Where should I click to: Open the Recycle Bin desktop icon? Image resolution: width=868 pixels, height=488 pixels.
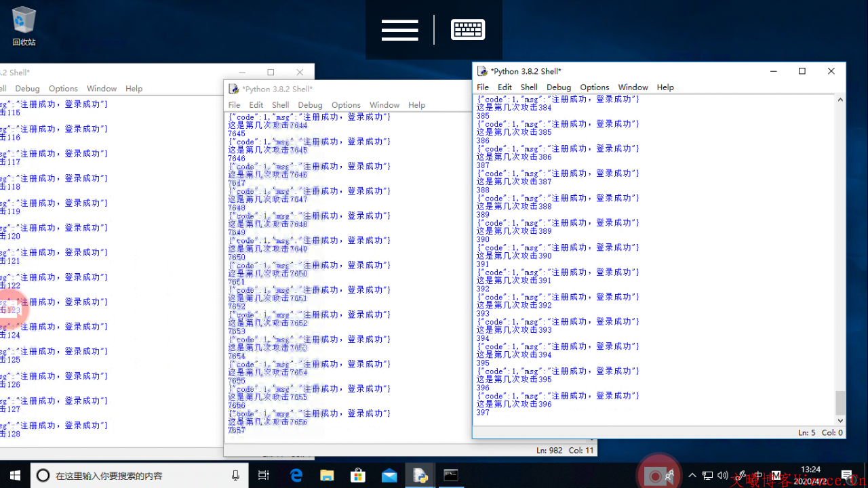[24, 26]
